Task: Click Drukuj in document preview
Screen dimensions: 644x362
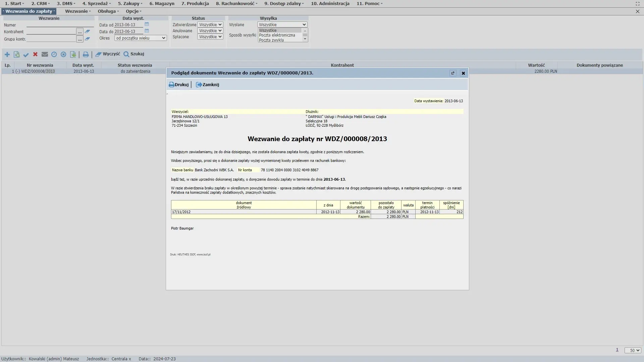Action: click(179, 85)
